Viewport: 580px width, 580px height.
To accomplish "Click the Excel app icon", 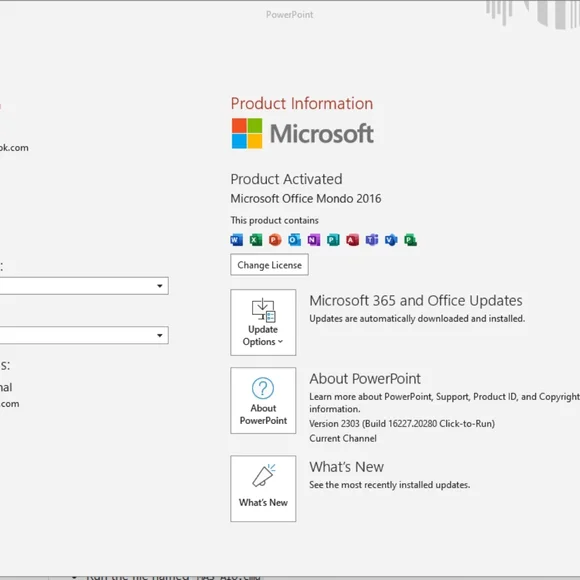I will (x=256, y=240).
